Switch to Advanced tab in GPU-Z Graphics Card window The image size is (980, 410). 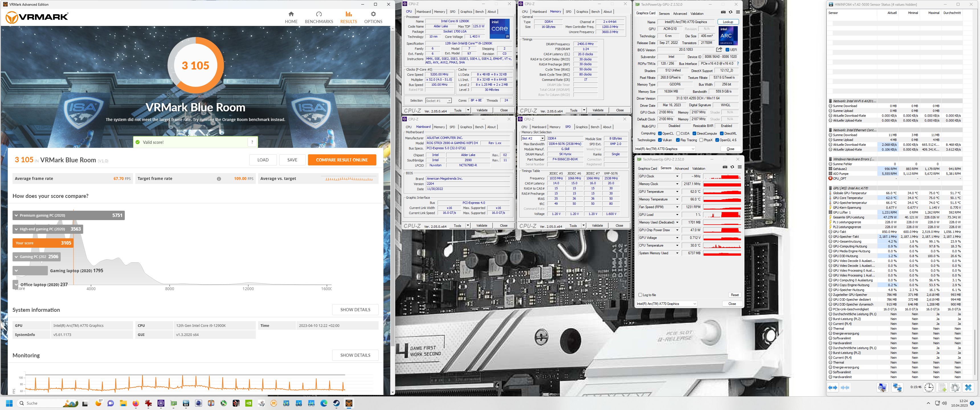point(680,13)
